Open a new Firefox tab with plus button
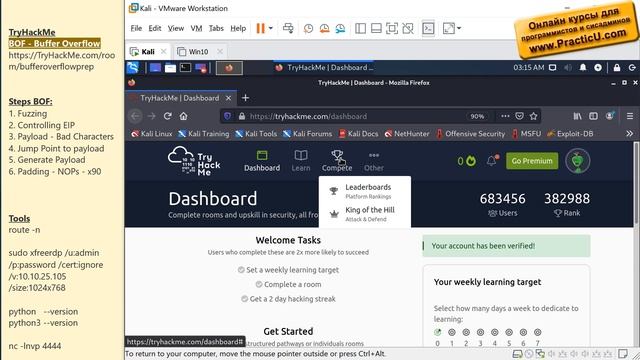Viewport: 640px width, 360px height. 245,98
